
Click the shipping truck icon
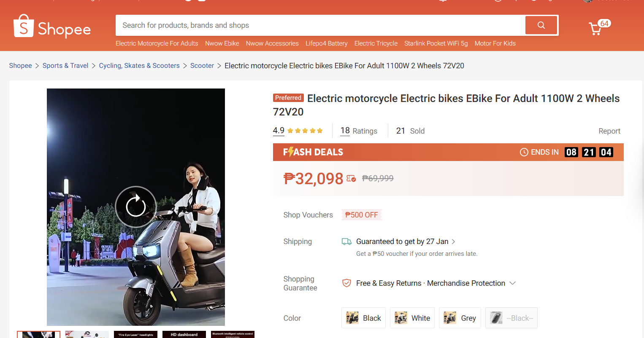(x=346, y=241)
